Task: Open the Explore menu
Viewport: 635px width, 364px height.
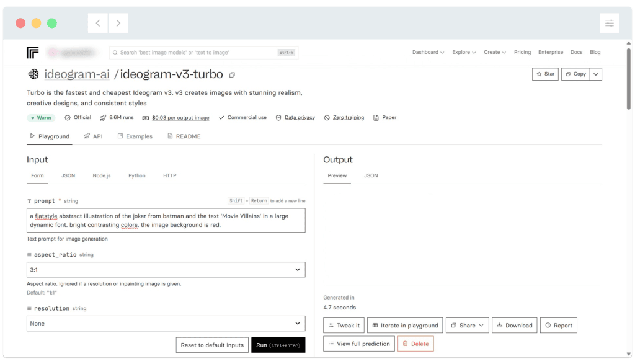Action: pyautogui.click(x=464, y=52)
